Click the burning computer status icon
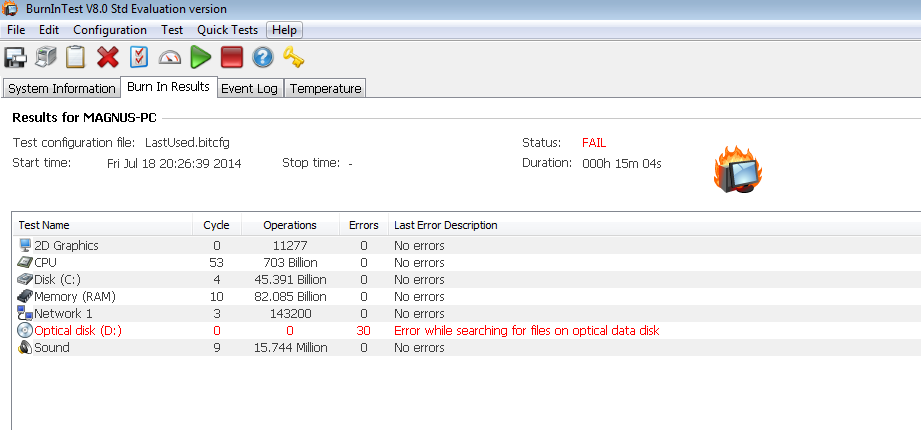This screenshot has width=921, height=430. 738,169
